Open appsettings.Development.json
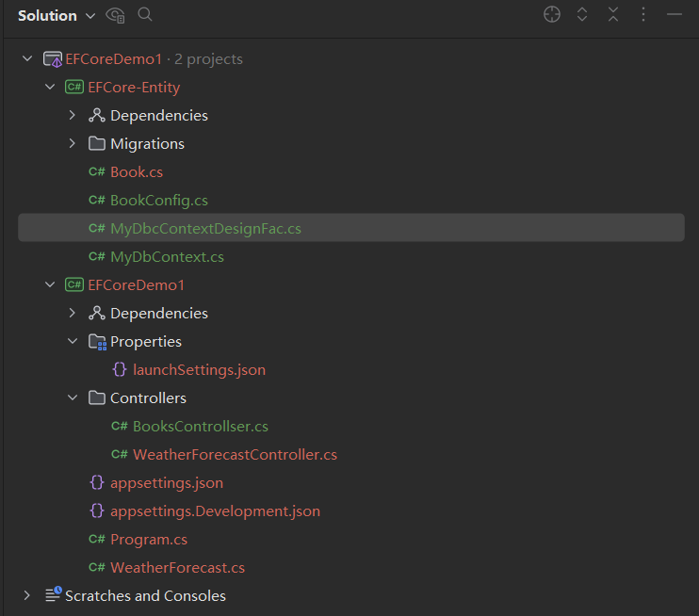The width and height of the screenshot is (699, 616). pyautogui.click(x=215, y=511)
